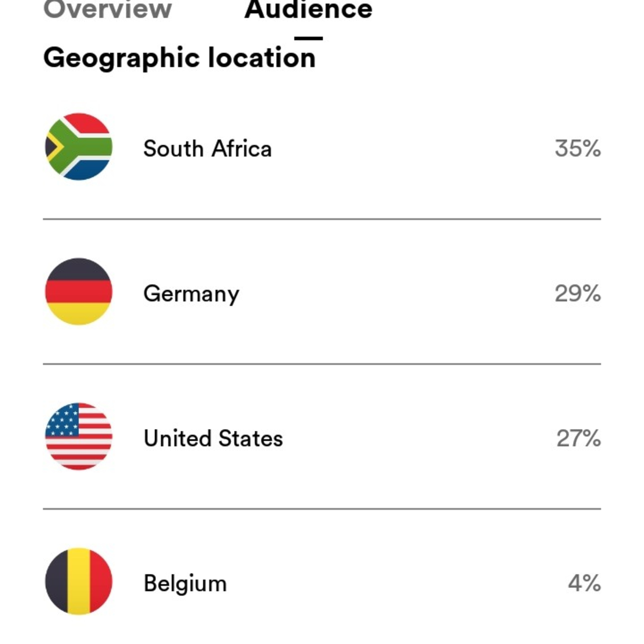This screenshot has height=644, width=644.
Task: Click the divider line below South Africa
Action: 322,219
